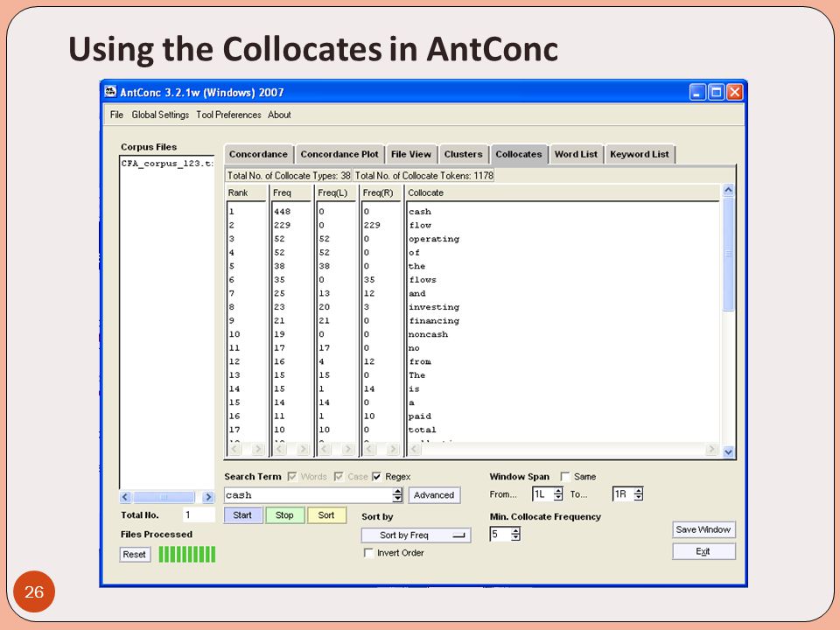Enable the Same window span checkbox
840x630 pixels.
coord(564,476)
